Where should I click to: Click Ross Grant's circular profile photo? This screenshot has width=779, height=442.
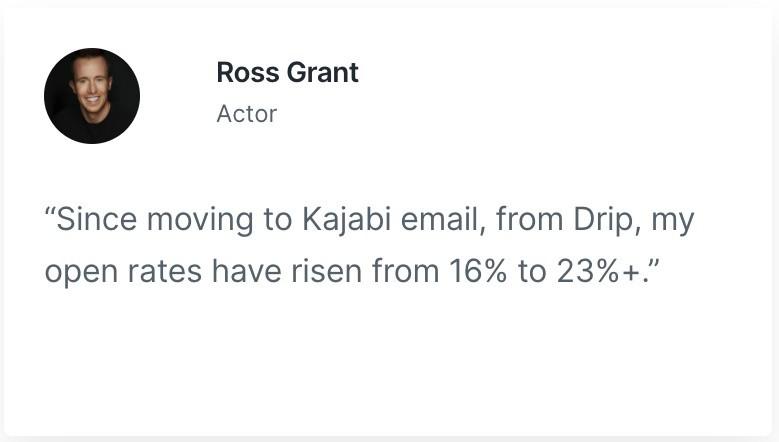92,96
